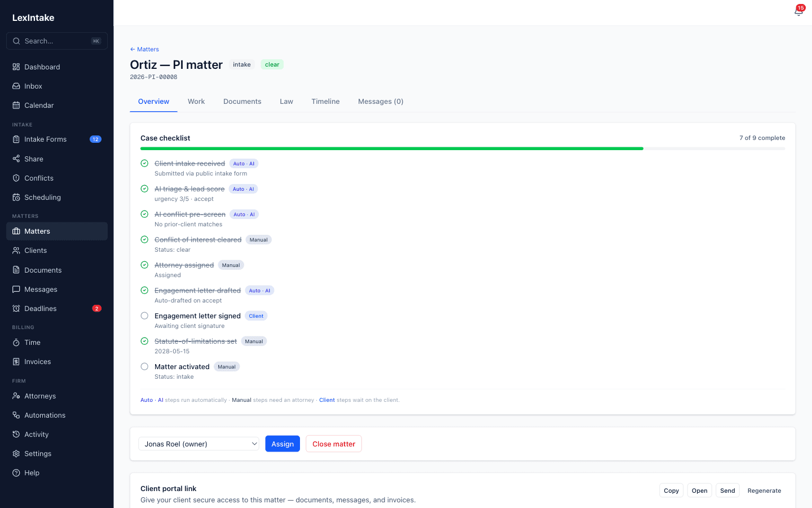Select the Messages (0) tab
Screen dimensions: 812x508
(x=381, y=102)
